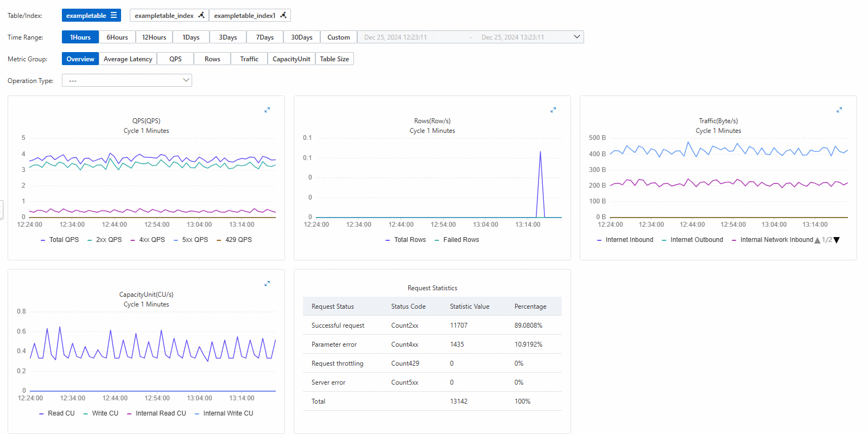Viewport: 868px width, 434px height.
Task: Click the Percentage column header
Action: (530, 307)
